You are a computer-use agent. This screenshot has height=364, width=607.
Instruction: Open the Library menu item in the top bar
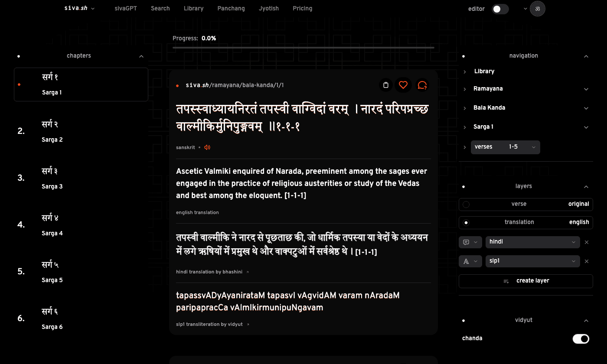click(x=193, y=8)
